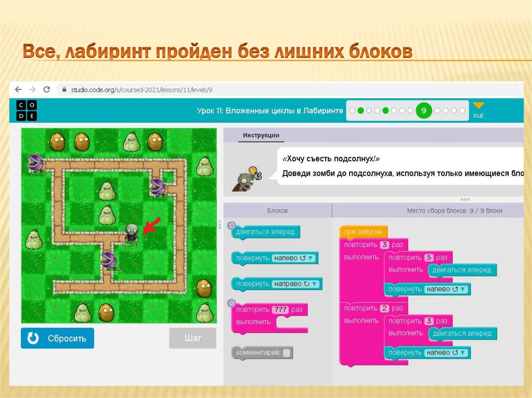532x398 pixels.
Task: Click the studio.code.org URL address field
Action: pyautogui.click(x=141, y=90)
